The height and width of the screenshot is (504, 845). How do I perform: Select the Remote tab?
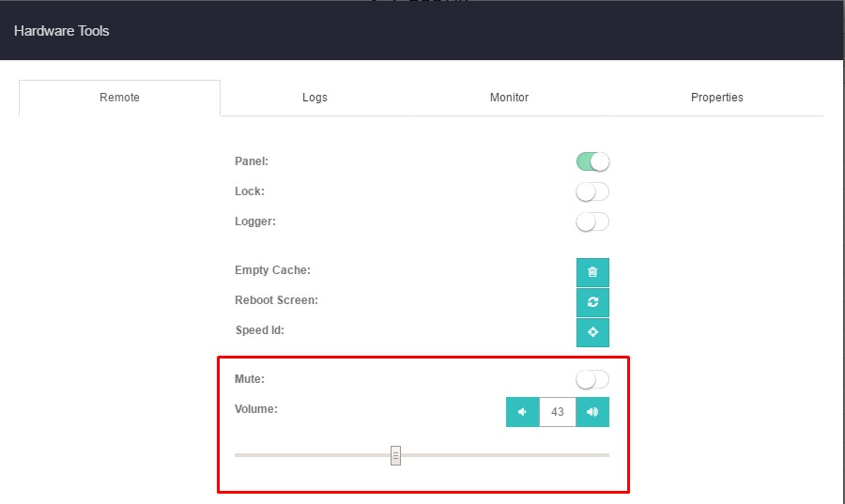point(119,98)
